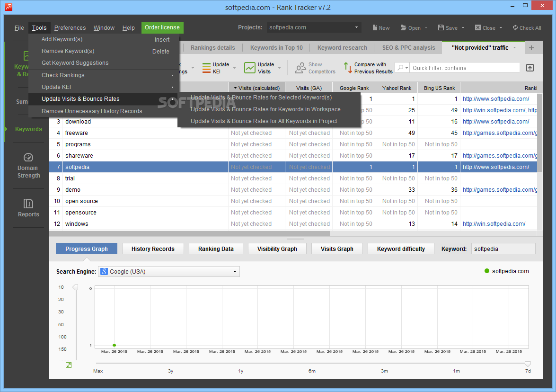Switch to Rankings details tab
The width and height of the screenshot is (556, 392).
pyautogui.click(x=213, y=47)
